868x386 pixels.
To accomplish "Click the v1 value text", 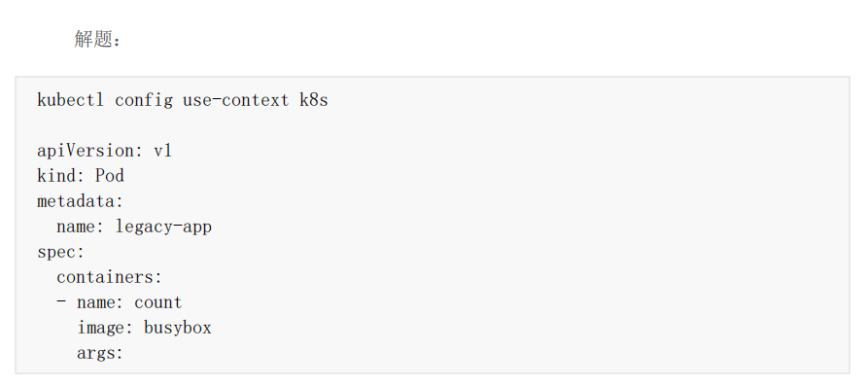I will point(162,151).
